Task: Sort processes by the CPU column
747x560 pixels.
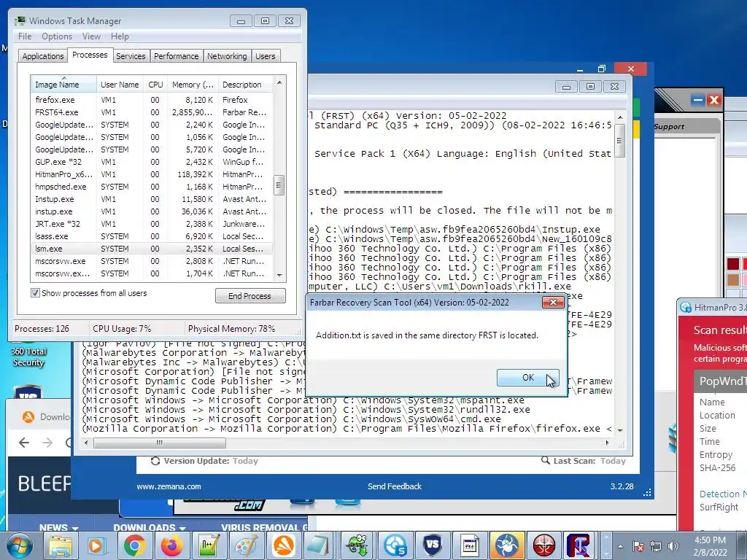Action: [x=155, y=85]
